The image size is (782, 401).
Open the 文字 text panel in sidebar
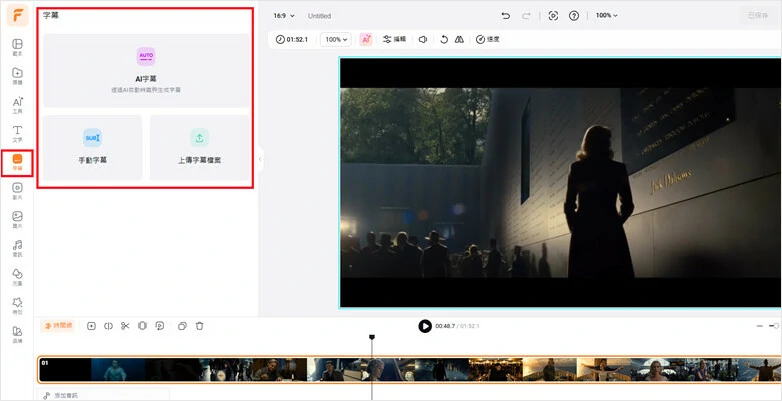tap(17, 133)
